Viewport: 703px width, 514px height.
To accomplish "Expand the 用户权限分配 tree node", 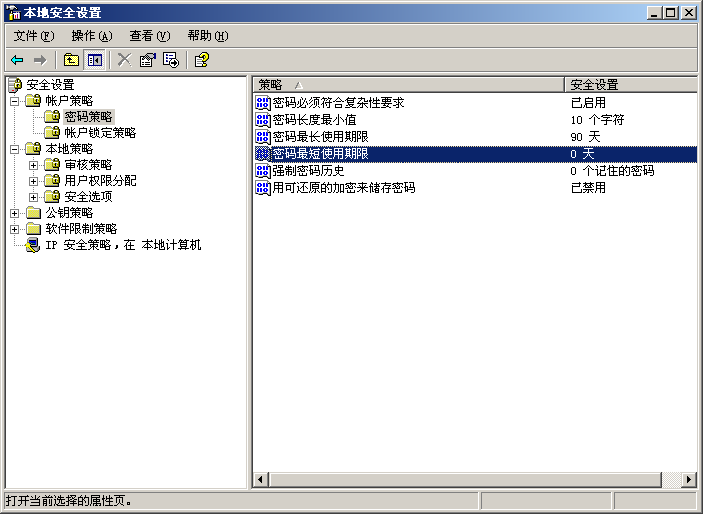I will click(x=33, y=181).
